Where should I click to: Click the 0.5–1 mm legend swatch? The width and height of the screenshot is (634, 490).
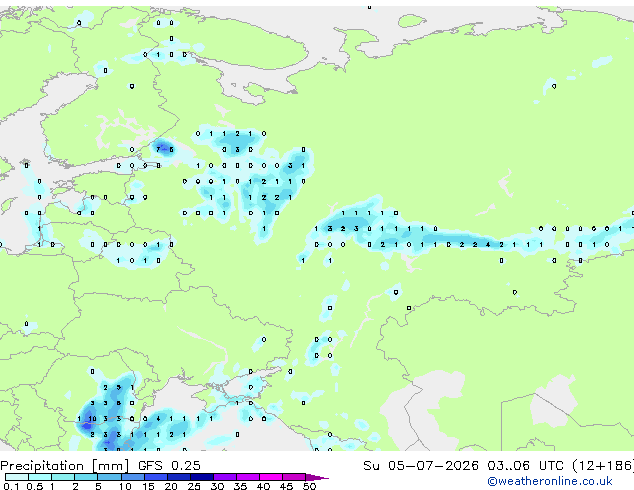pyautogui.click(x=40, y=477)
